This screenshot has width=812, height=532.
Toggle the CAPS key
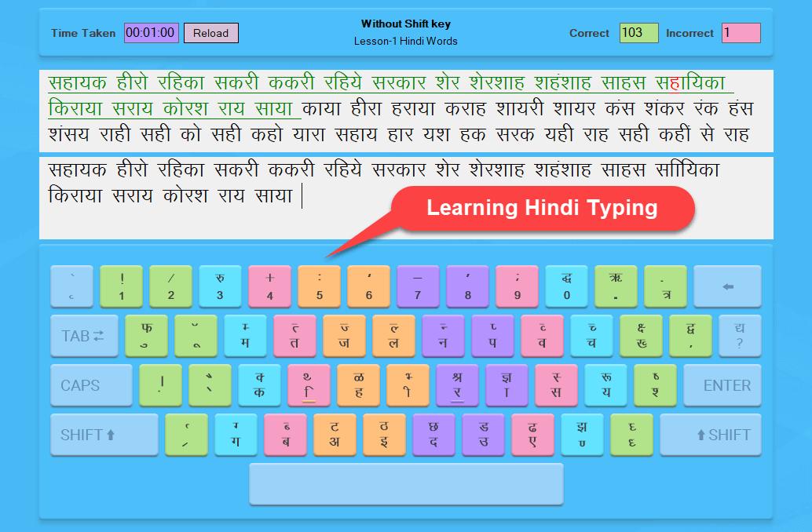click(91, 385)
